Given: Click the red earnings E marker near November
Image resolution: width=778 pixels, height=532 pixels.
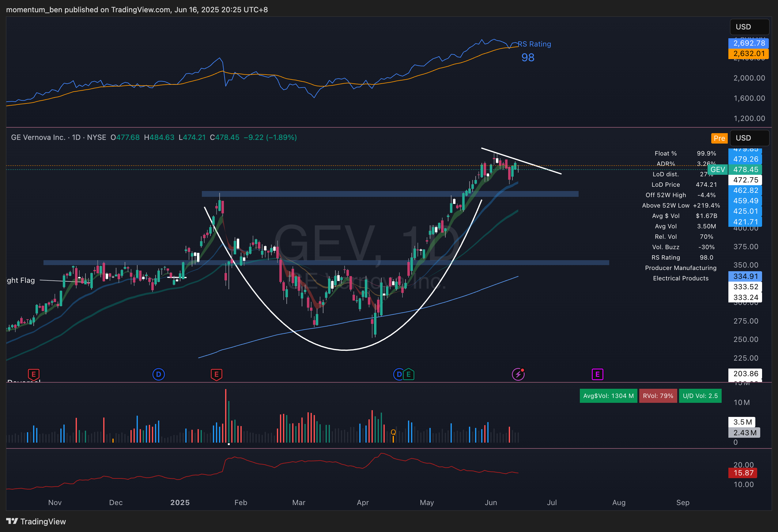Looking at the screenshot, I should [x=33, y=374].
